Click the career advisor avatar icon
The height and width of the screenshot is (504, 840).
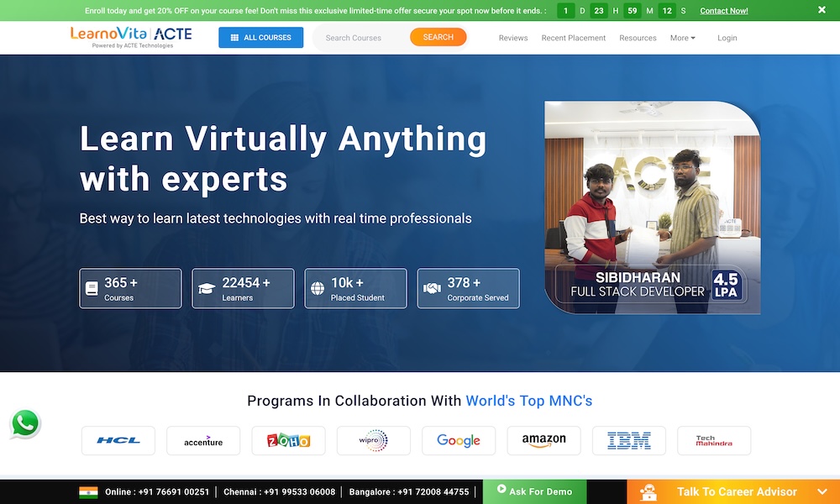click(x=648, y=491)
